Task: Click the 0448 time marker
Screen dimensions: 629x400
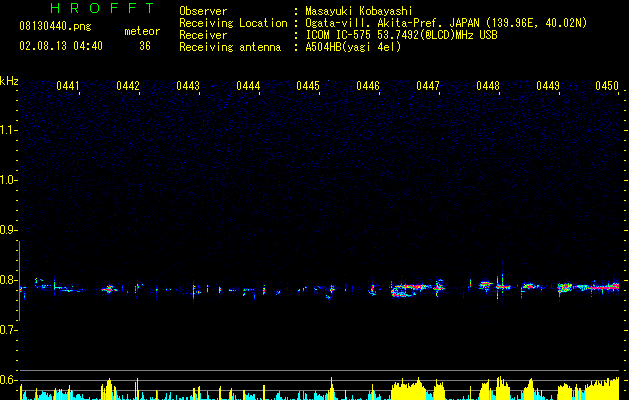Action: click(x=488, y=86)
